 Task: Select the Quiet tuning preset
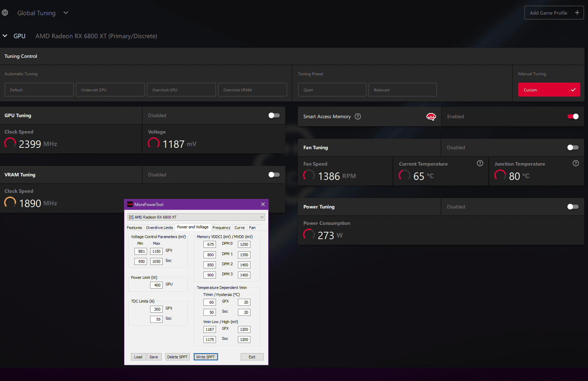coord(332,90)
